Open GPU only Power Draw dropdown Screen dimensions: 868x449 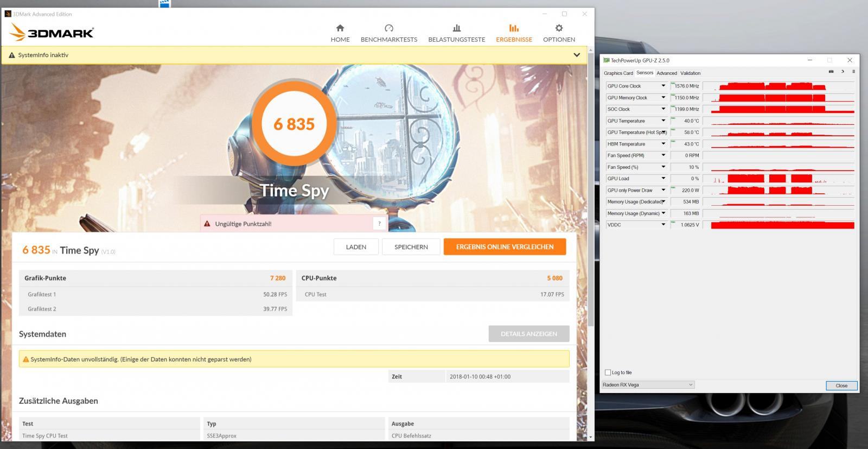[x=663, y=190]
